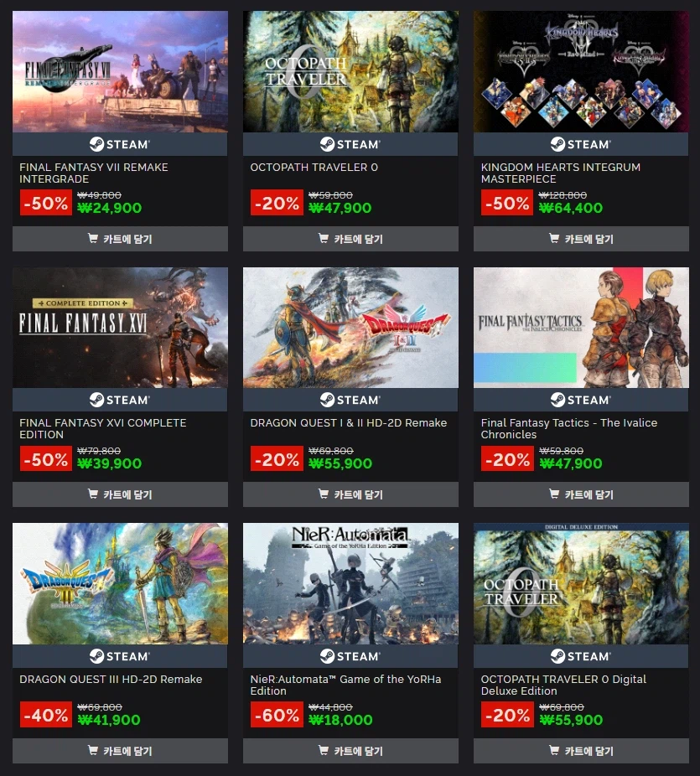Click cart icon for Dragon Quest I & II
Viewport: 700px width, 776px height.
coord(324,494)
